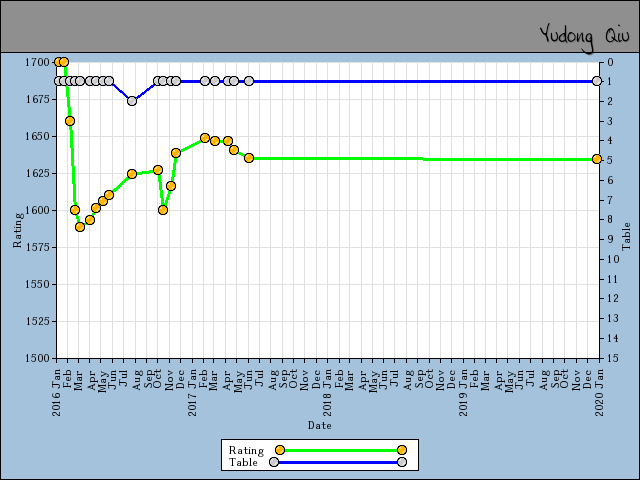Click the "15" tick label on Table axis
This screenshot has height=480, width=640.
pyautogui.click(x=613, y=358)
